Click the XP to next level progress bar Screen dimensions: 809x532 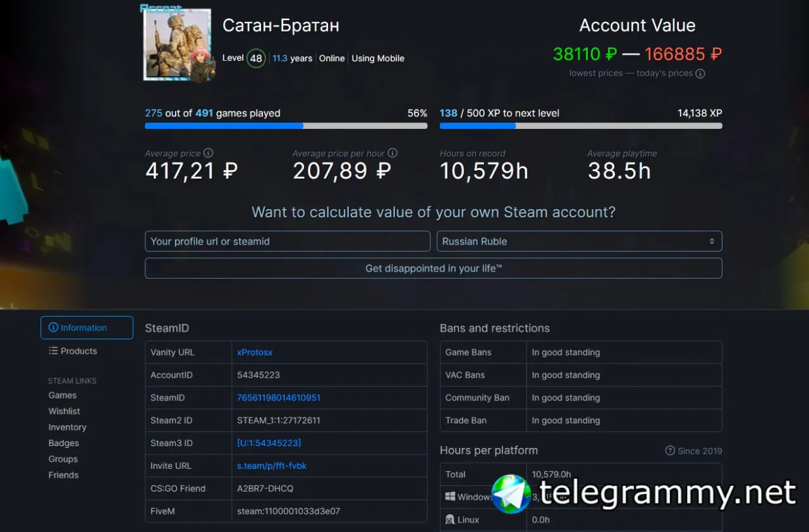pyautogui.click(x=581, y=126)
